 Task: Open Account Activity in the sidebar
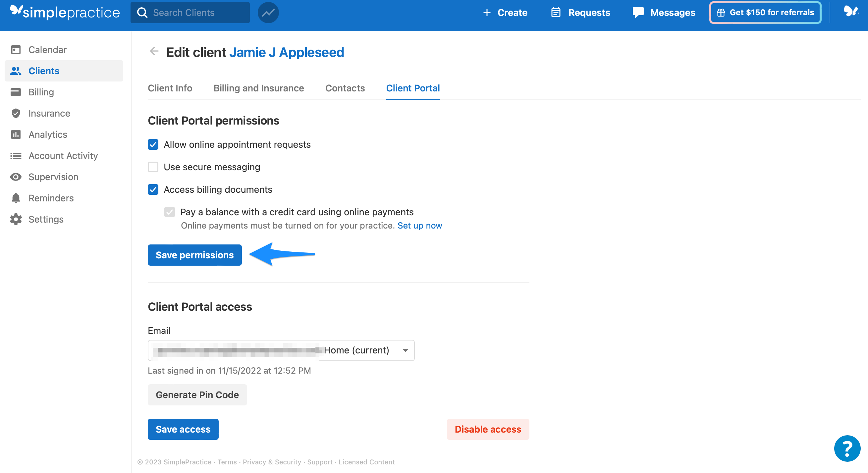pyautogui.click(x=64, y=156)
